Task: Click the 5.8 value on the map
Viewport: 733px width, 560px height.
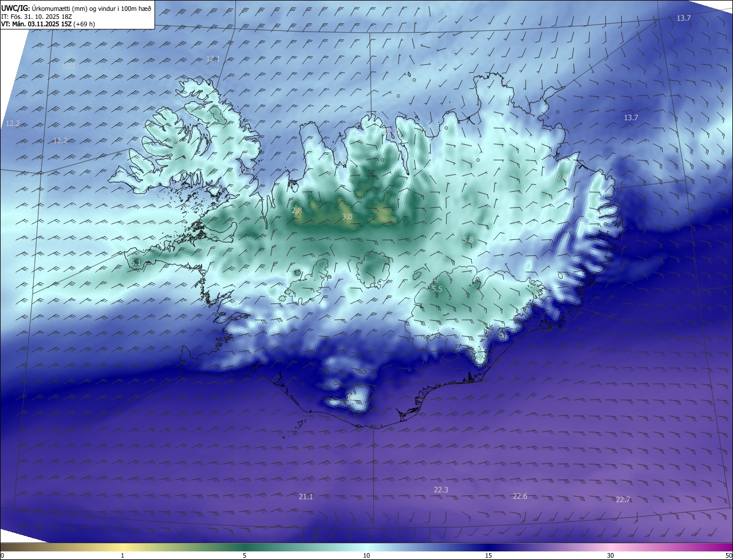Action: tap(468, 239)
